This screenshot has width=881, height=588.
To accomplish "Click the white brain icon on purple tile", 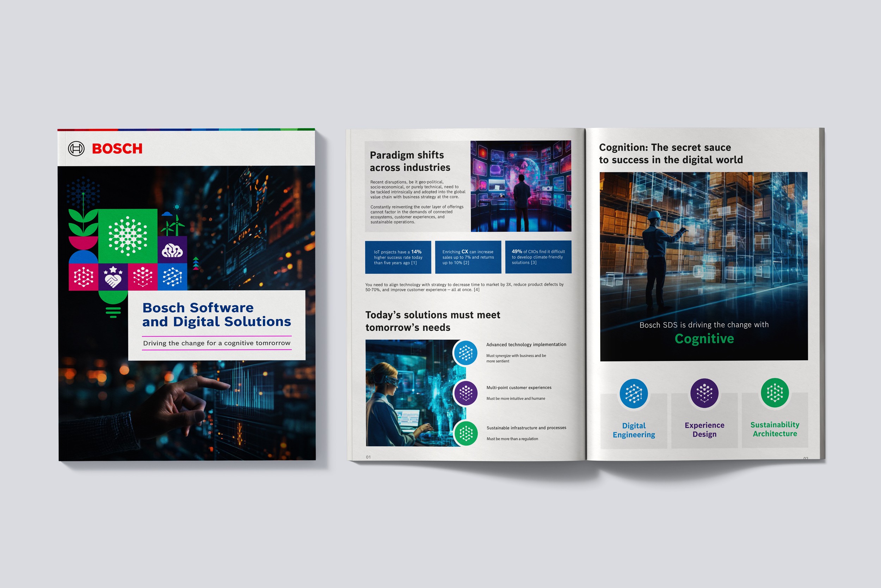I will (x=172, y=251).
